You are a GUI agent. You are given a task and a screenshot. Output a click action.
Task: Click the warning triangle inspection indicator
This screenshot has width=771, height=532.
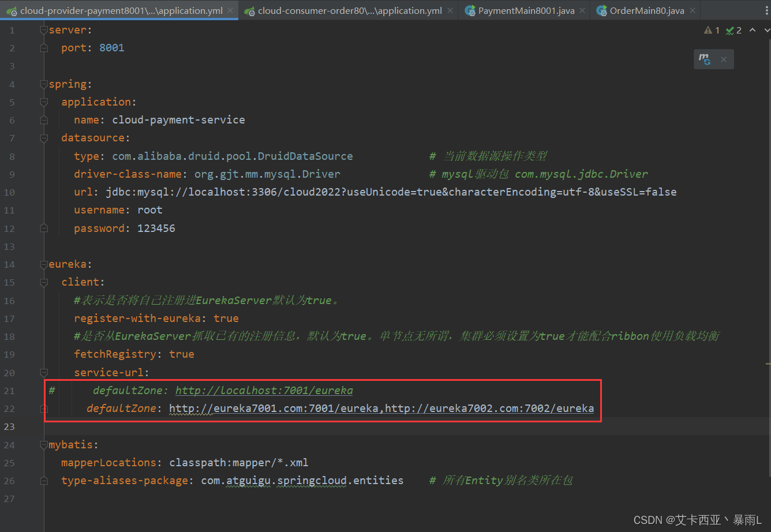(x=708, y=30)
